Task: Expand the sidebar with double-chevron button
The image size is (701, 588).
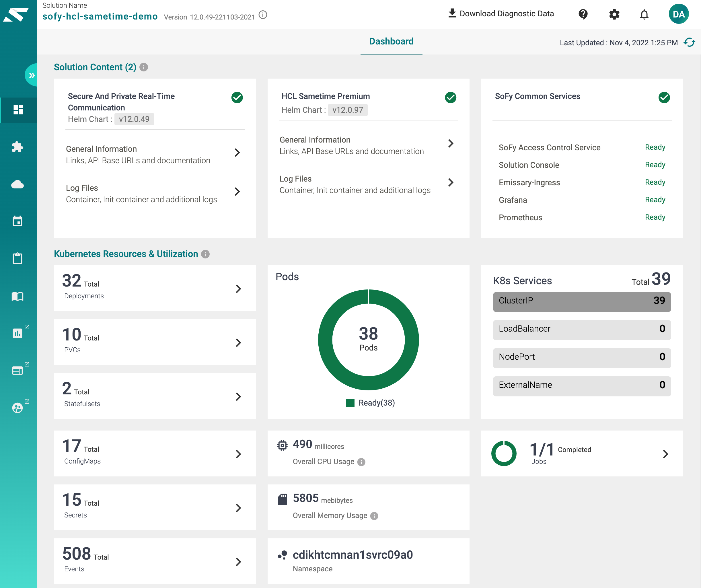Action: click(x=31, y=75)
